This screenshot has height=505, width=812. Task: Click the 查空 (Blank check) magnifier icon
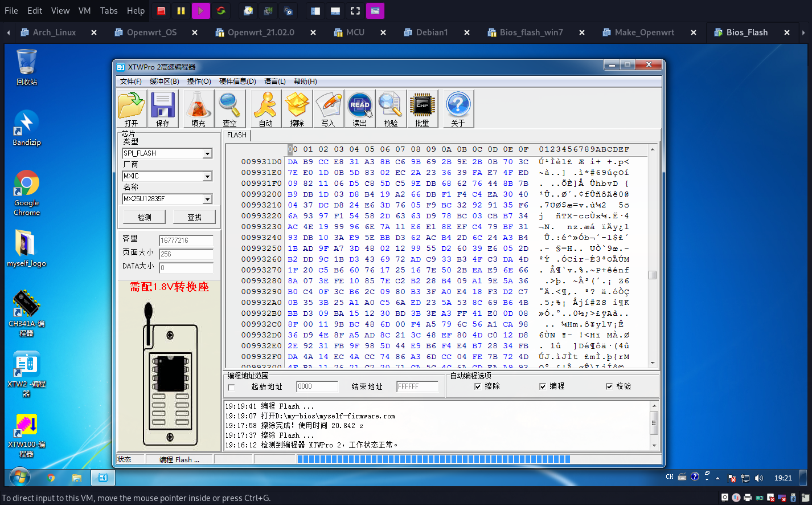click(229, 108)
